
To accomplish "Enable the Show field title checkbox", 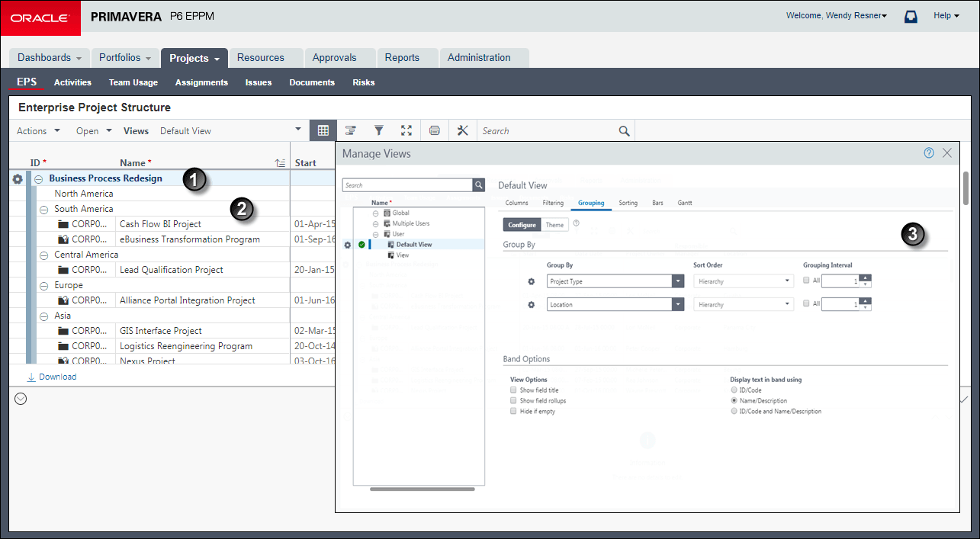I will click(514, 390).
